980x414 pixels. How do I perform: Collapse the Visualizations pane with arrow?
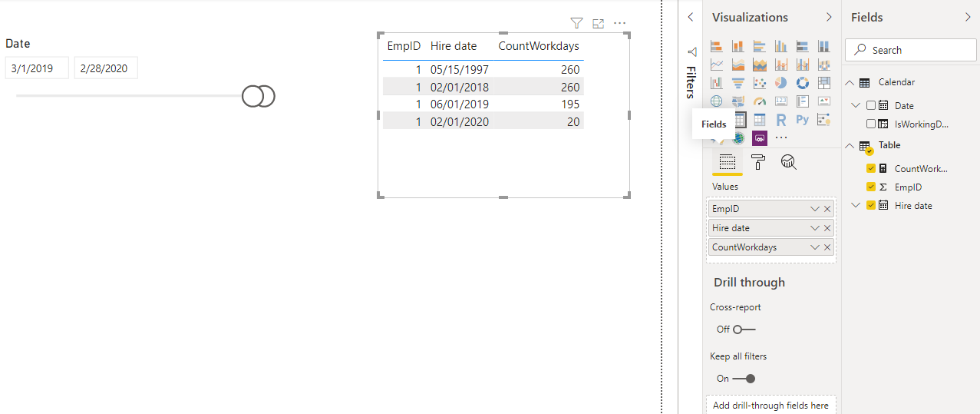click(828, 17)
